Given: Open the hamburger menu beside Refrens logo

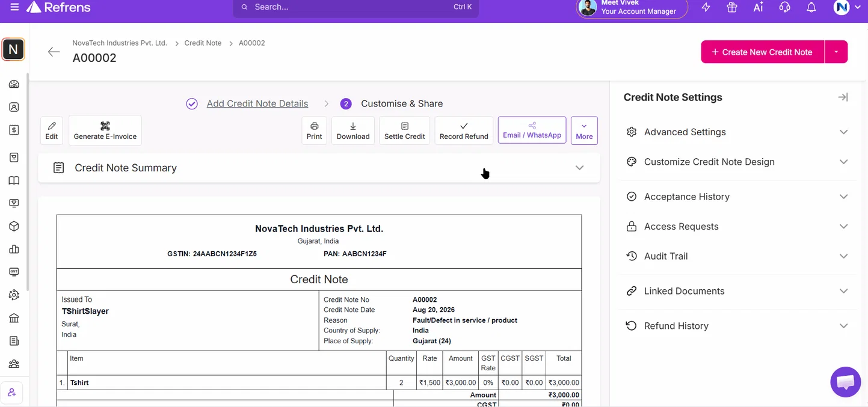Looking at the screenshot, I should (x=14, y=7).
